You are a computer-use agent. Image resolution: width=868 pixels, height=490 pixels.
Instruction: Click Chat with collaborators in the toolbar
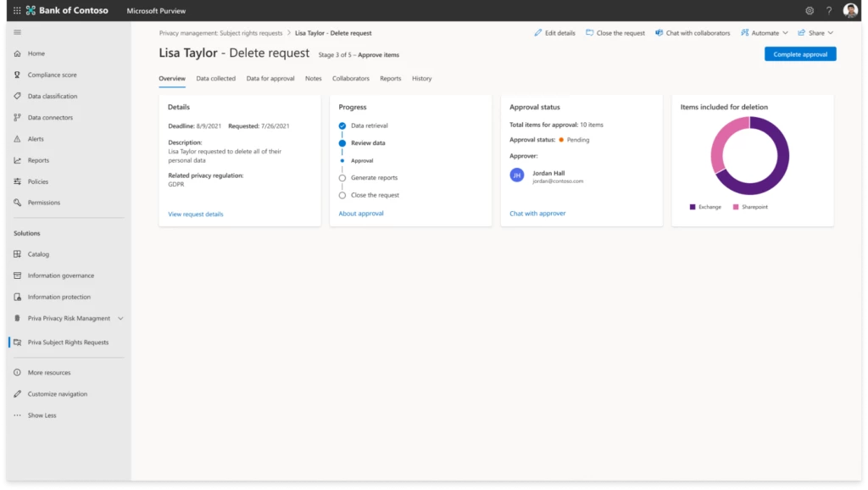(697, 32)
